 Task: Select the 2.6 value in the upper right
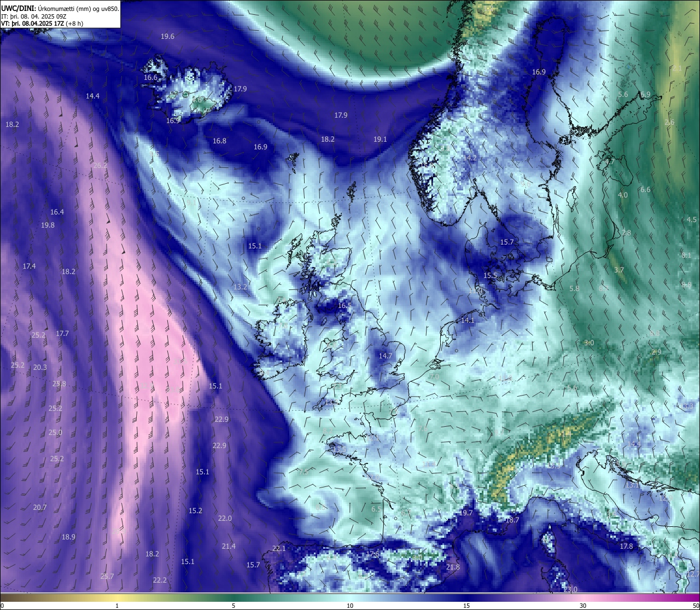pyautogui.click(x=669, y=123)
